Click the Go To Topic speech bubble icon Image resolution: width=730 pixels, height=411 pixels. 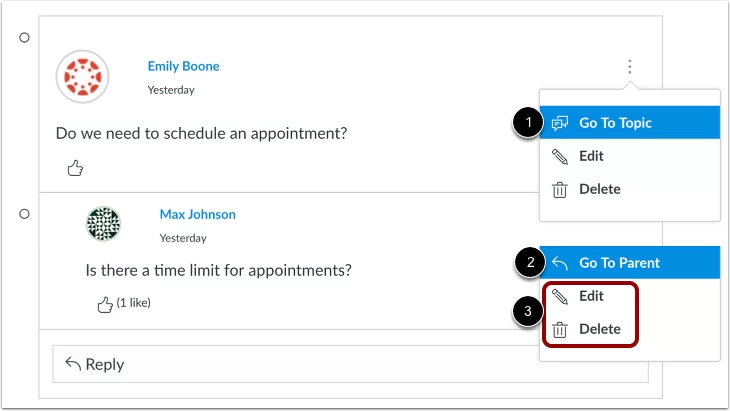560,123
